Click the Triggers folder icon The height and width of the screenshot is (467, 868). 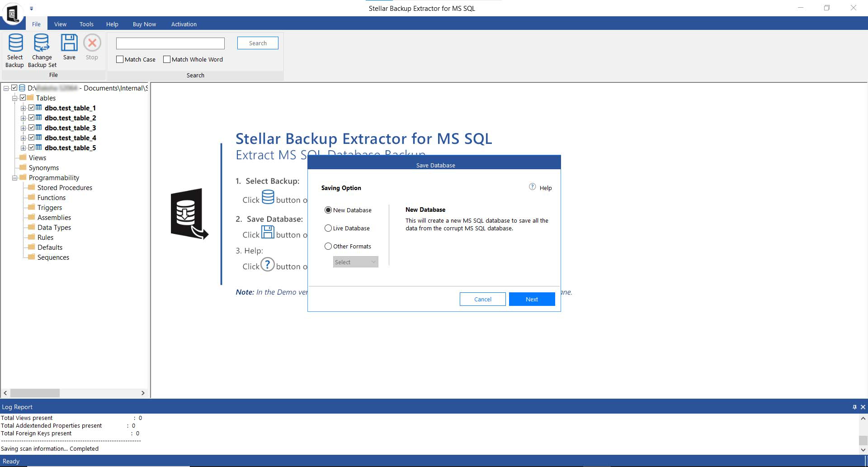coord(32,207)
